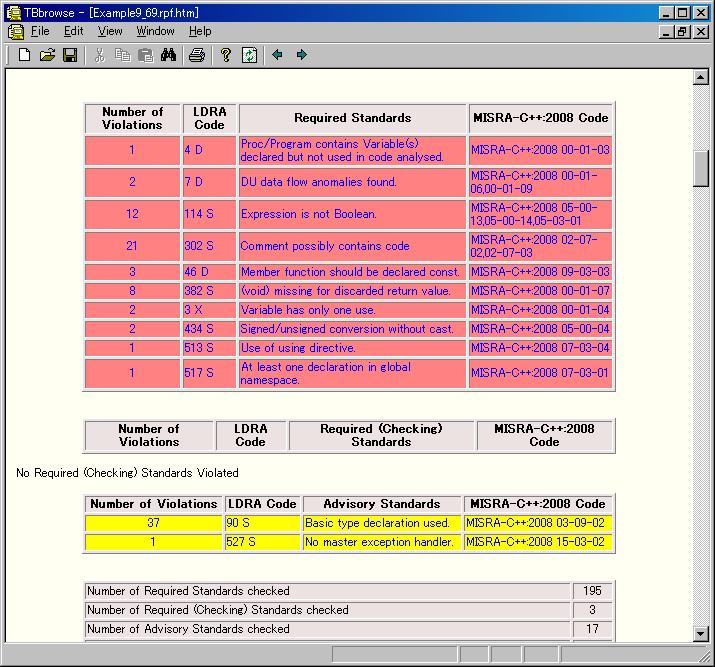Screen dimensions: 715x667
Task: Go forward using the right arrow icon
Action: (301, 55)
